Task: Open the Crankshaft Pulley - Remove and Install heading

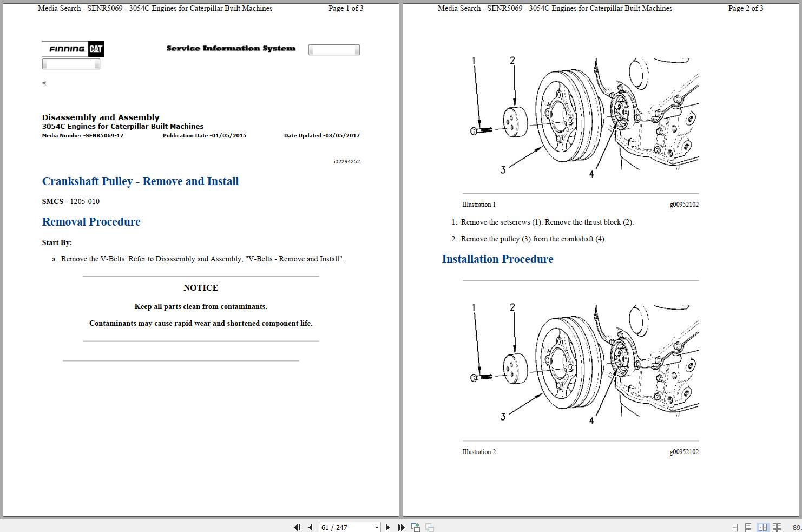Action: coord(140,181)
